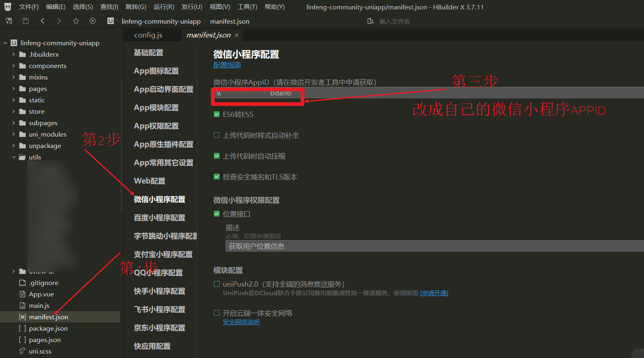644x358 pixels.
Task: Click the 微信小程序AppID input field
Action: coord(428,93)
